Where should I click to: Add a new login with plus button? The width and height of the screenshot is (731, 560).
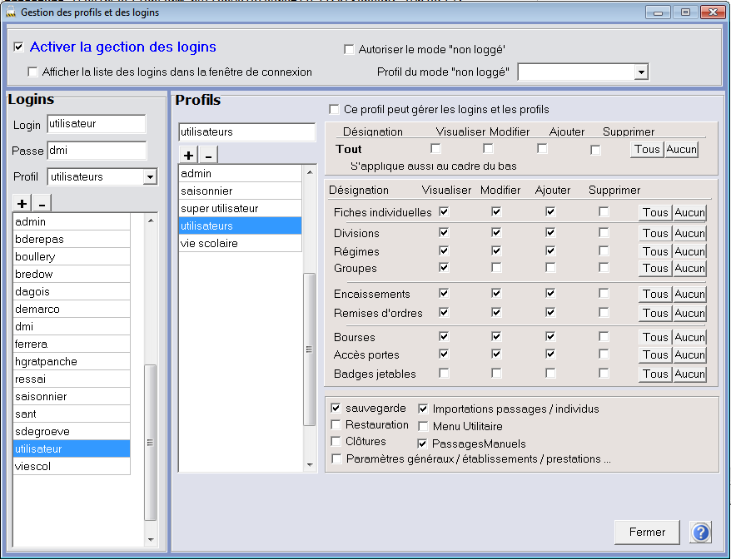click(22, 203)
